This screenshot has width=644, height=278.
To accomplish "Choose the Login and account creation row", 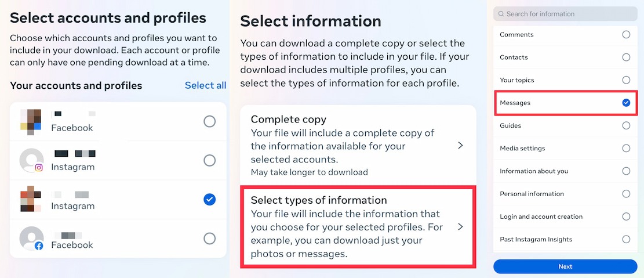I will pyautogui.click(x=565, y=216).
